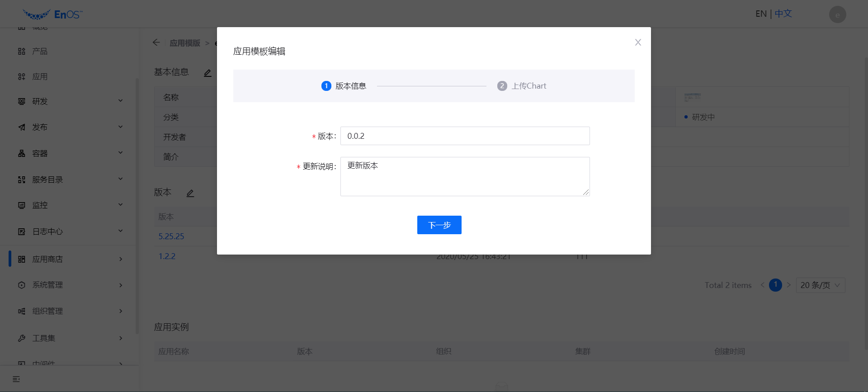
Task: Click the 服务目录 sidebar icon
Action: [x=22, y=179]
